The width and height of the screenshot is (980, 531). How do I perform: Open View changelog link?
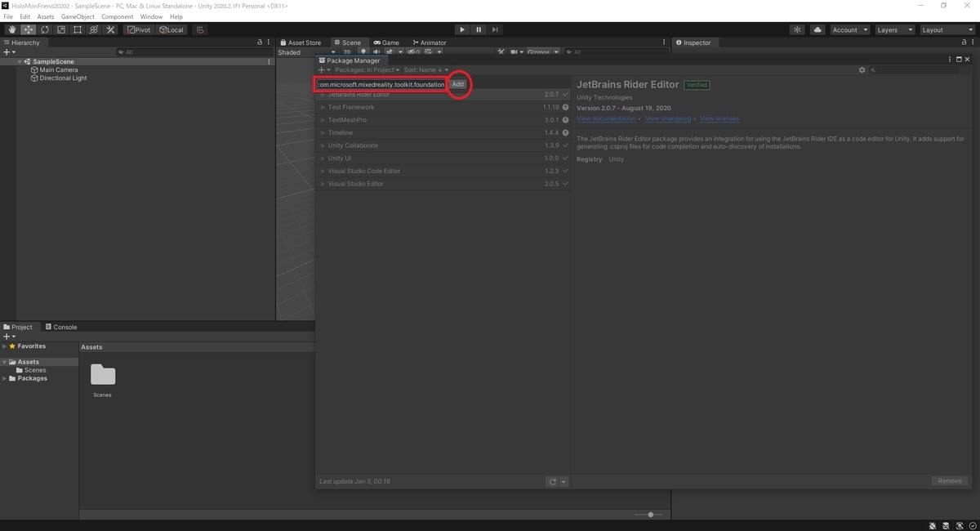(x=668, y=119)
